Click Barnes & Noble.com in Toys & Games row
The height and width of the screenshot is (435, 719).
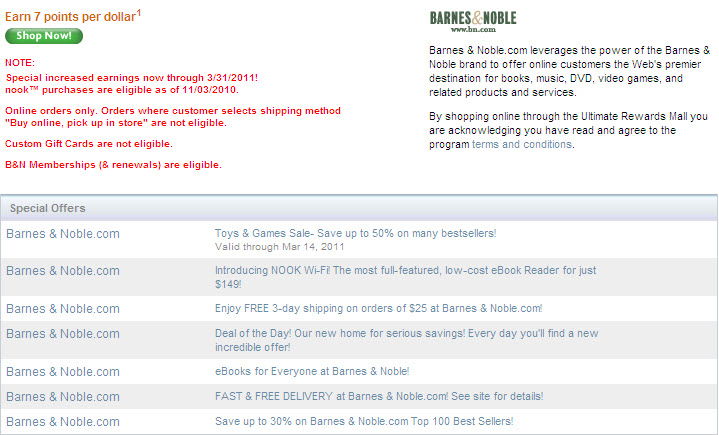coord(63,234)
